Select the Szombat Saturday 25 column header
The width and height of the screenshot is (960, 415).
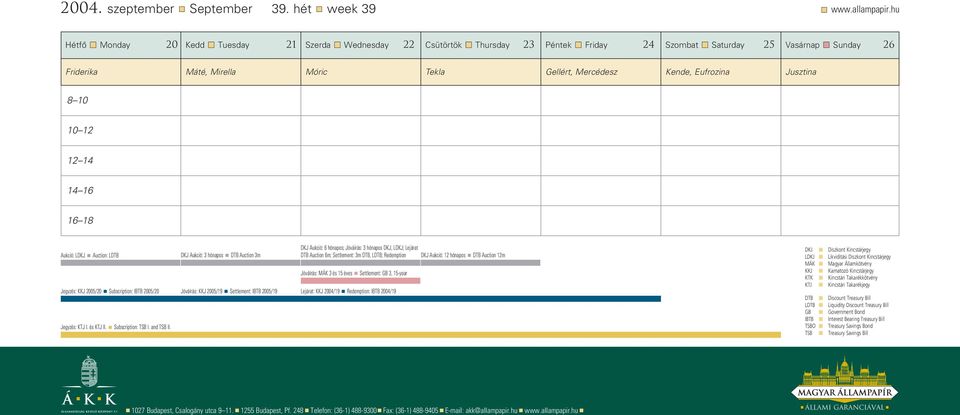(x=721, y=45)
